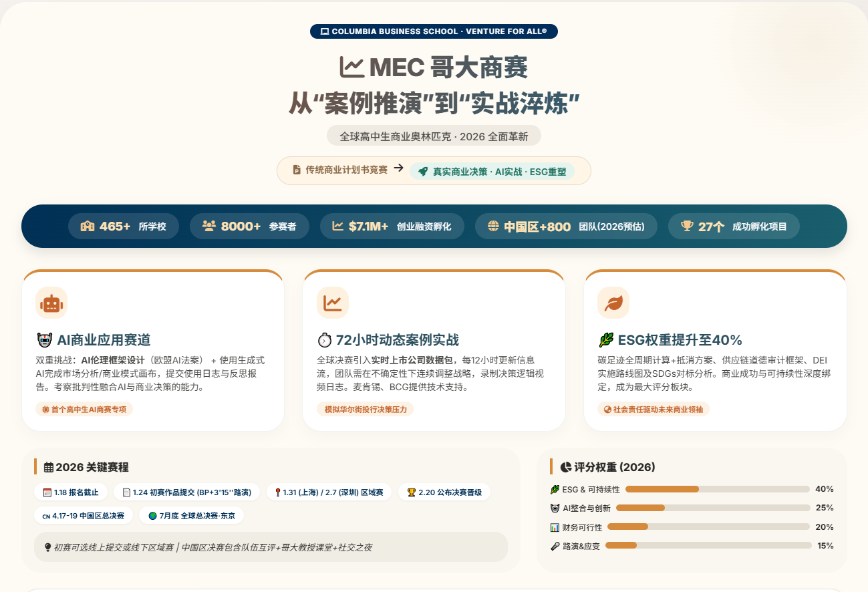Select the 1.18 报名截止 schedule chip
This screenshot has width=868, height=592.
pyautogui.click(x=70, y=492)
